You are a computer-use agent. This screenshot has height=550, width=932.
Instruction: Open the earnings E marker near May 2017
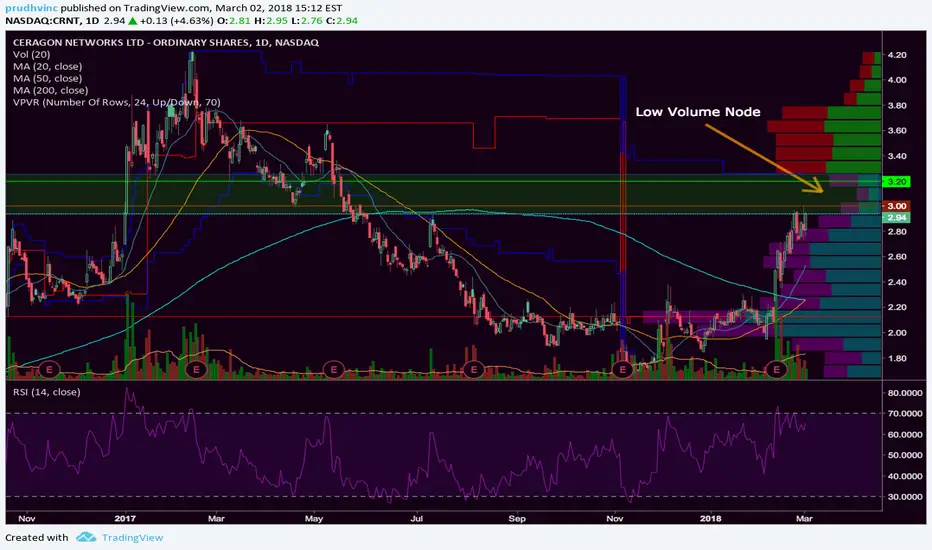pos(333,370)
